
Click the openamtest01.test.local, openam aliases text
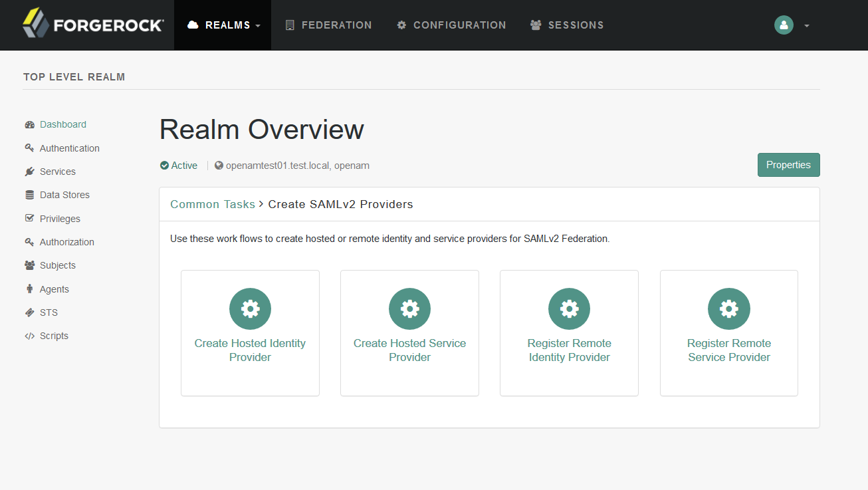298,166
